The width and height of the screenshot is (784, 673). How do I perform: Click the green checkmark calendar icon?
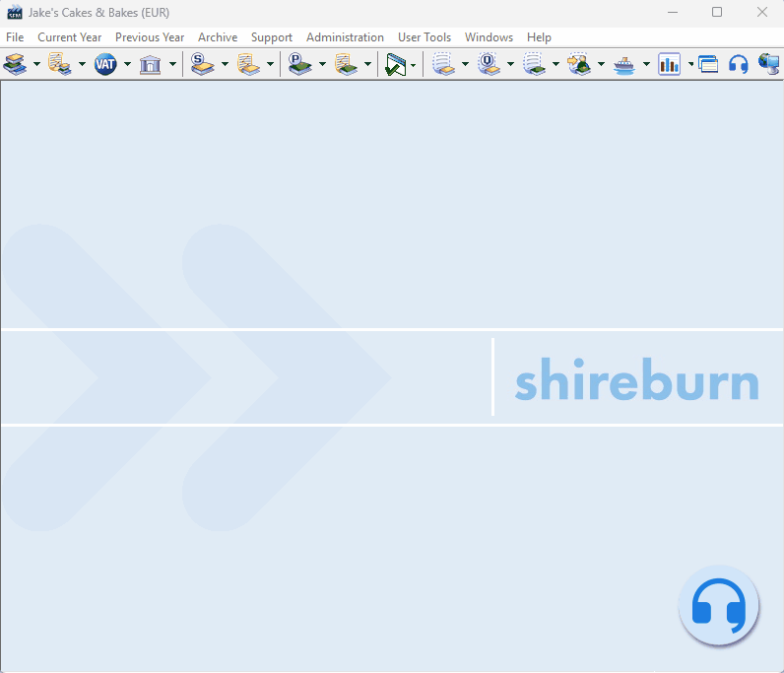[396, 64]
